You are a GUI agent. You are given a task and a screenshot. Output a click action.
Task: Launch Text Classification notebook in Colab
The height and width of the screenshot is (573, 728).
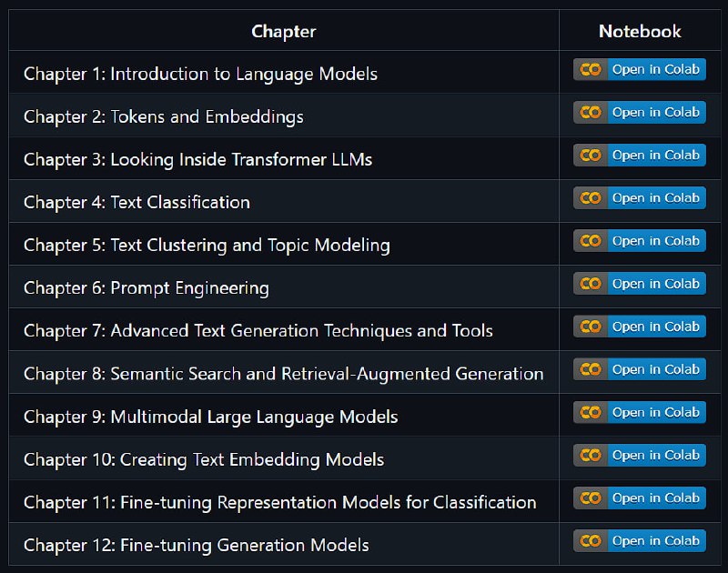coord(640,197)
